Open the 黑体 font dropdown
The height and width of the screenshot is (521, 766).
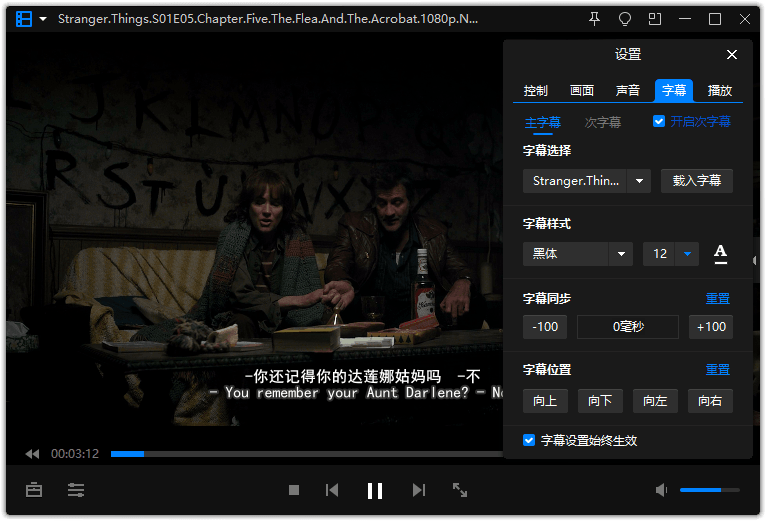click(622, 254)
